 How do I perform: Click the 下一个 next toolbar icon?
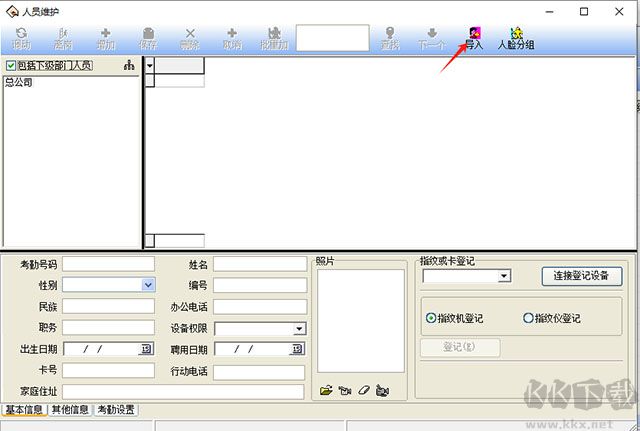[x=432, y=38]
